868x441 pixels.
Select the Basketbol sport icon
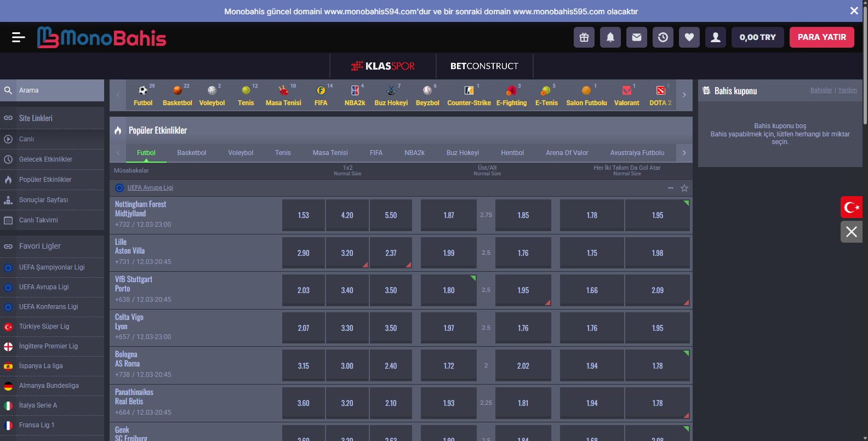[177, 95]
